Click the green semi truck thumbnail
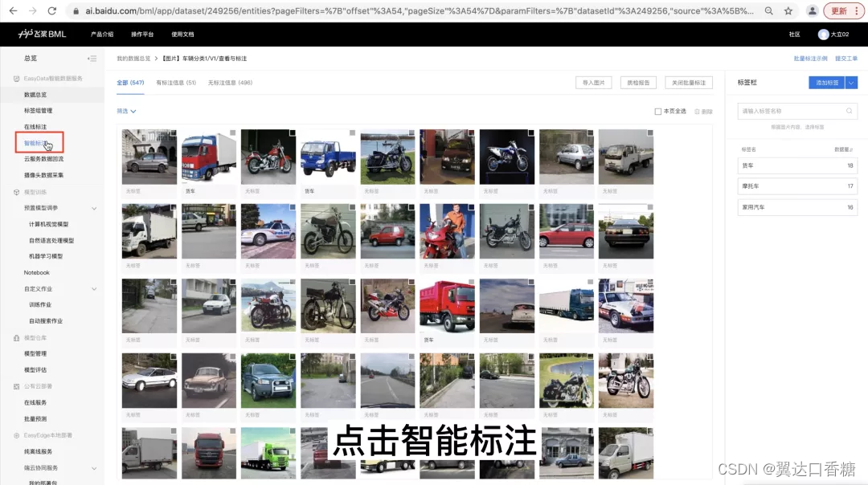The width and height of the screenshot is (868, 485). 268,453
